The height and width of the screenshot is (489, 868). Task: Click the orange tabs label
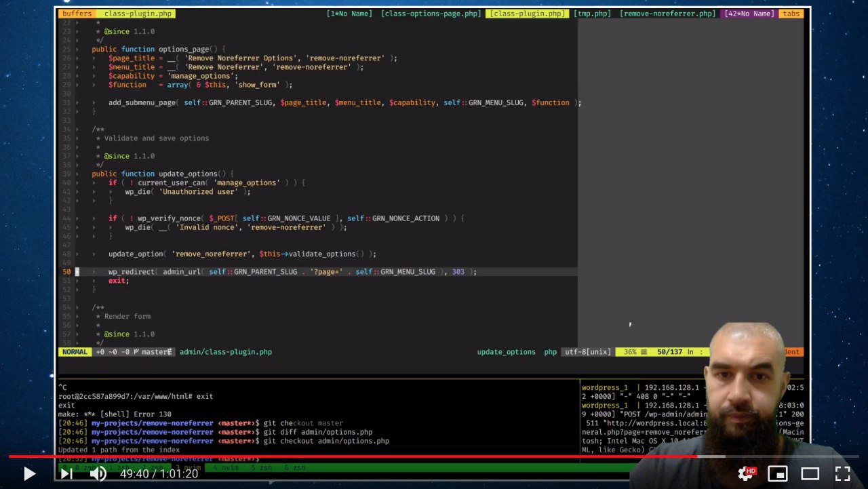click(791, 14)
